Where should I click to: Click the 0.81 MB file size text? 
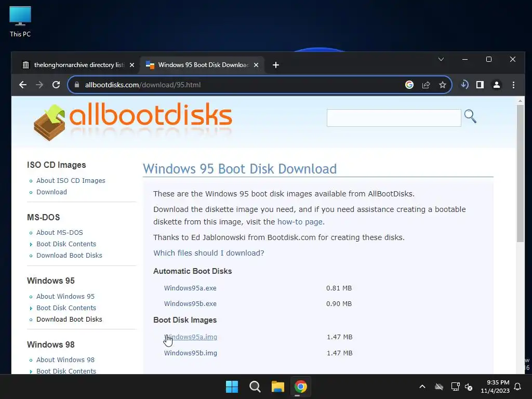339,288
